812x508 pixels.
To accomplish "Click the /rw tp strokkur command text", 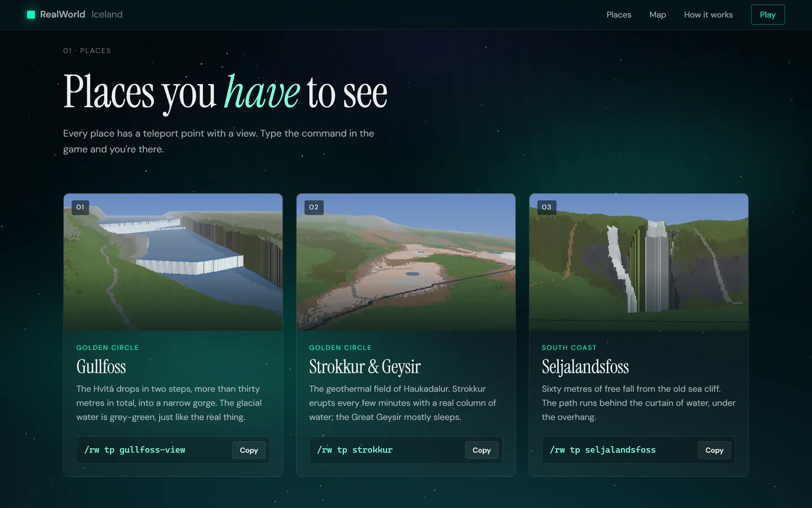I will click(355, 450).
